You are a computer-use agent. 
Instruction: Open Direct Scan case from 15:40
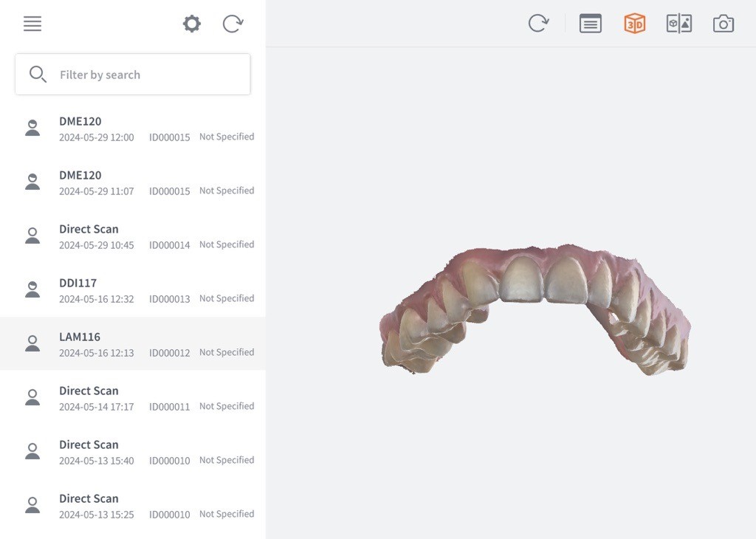coord(133,452)
